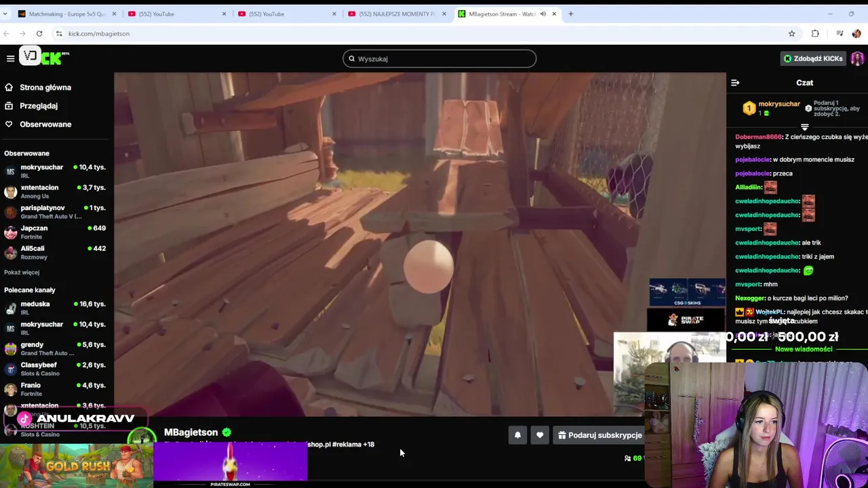Viewport: 868px width, 488px height.
Task: Go to Strona główna
Action: [45, 87]
